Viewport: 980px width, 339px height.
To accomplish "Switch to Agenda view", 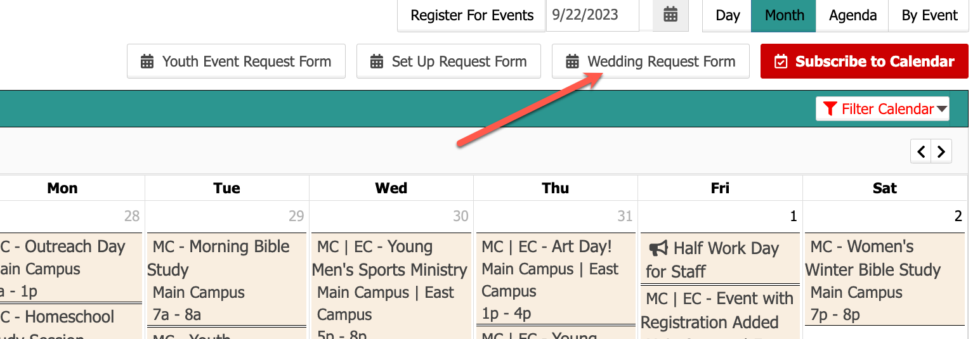I will [x=853, y=15].
